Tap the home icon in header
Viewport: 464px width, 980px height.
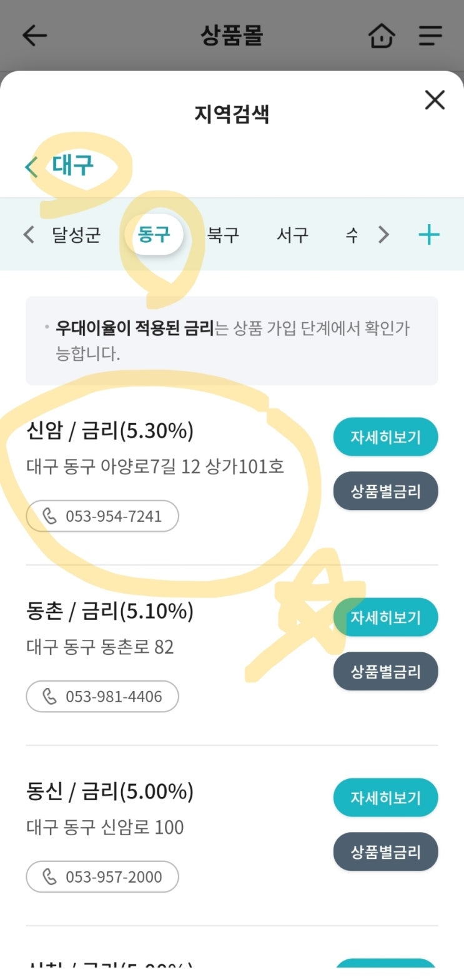coord(382,36)
